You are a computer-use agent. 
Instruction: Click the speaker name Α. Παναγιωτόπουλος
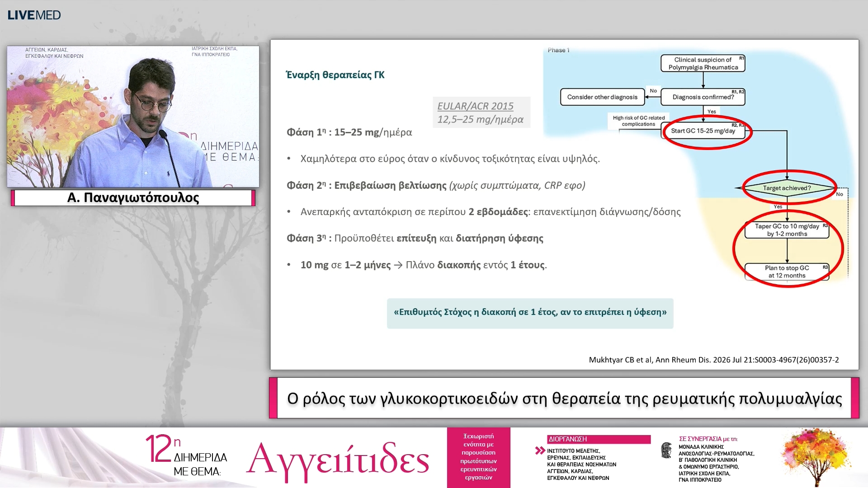point(133,198)
